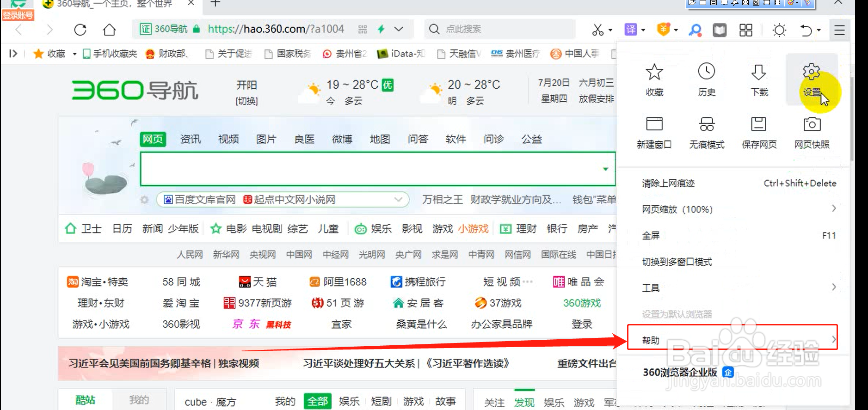Open the translate tool dropdown arrow
This screenshot has height=410, width=868.
643,30
